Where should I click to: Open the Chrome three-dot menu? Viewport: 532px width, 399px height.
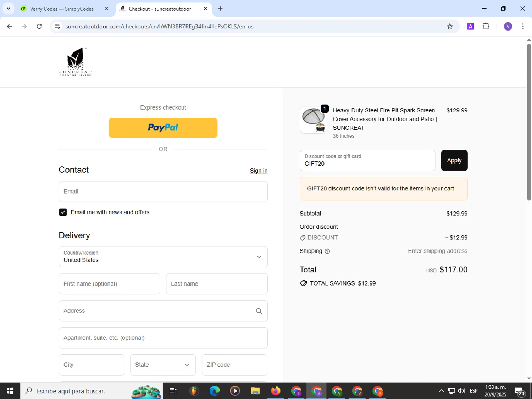pos(523,26)
